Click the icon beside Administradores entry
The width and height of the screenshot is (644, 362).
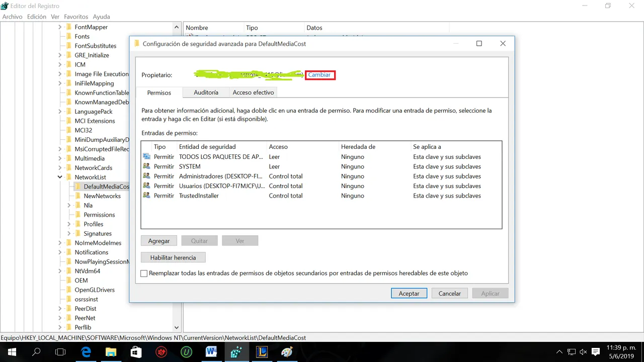(146, 176)
